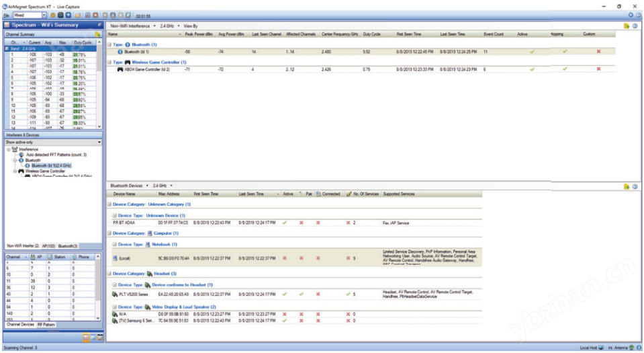Collapse the Type: Bluetooth (1) group
This screenshot has height=353, width=644.
tap(110, 44)
